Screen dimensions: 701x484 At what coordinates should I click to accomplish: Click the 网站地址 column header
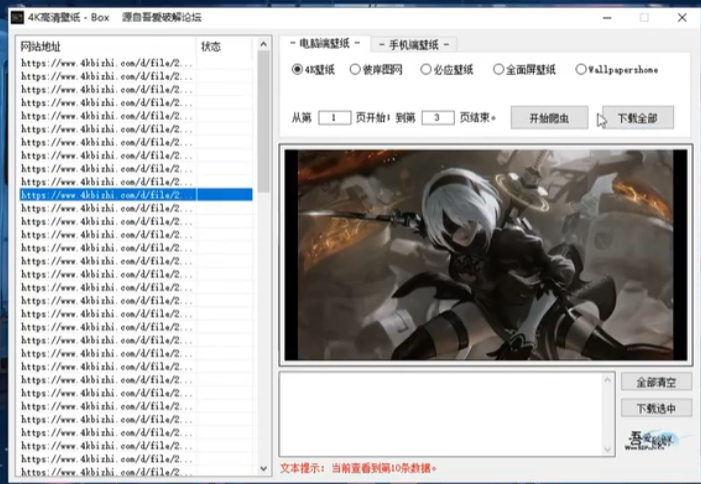pyautogui.click(x=106, y=46)
